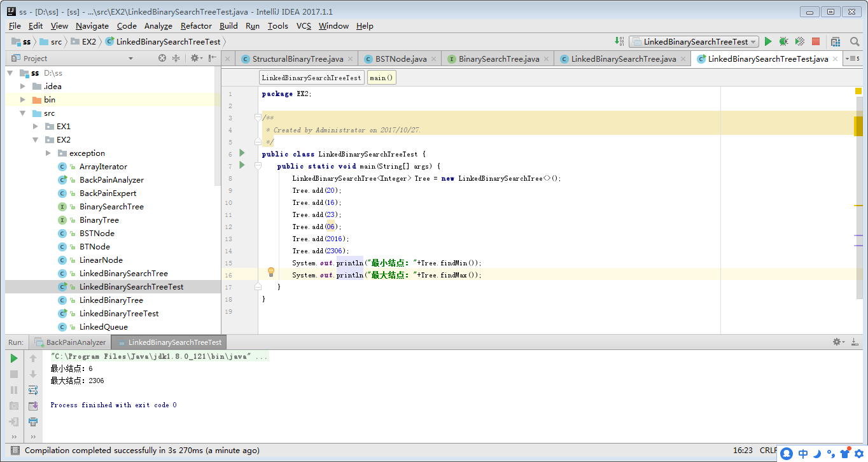Fold the doc comment block
This screenshot has width=868, height=462.
(258, 118)
